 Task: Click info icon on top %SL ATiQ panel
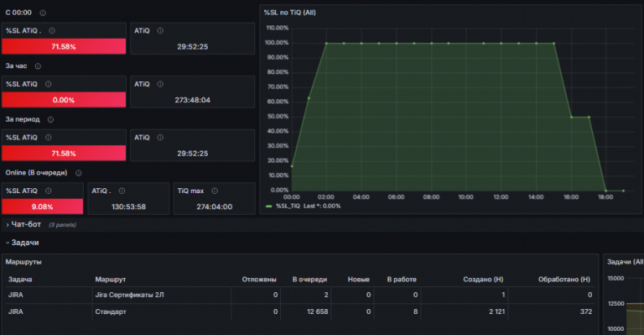tap(52, 30)
